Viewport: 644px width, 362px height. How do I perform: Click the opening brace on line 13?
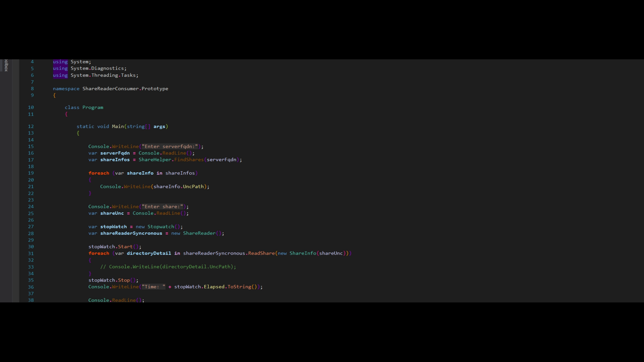coord(78,133)
